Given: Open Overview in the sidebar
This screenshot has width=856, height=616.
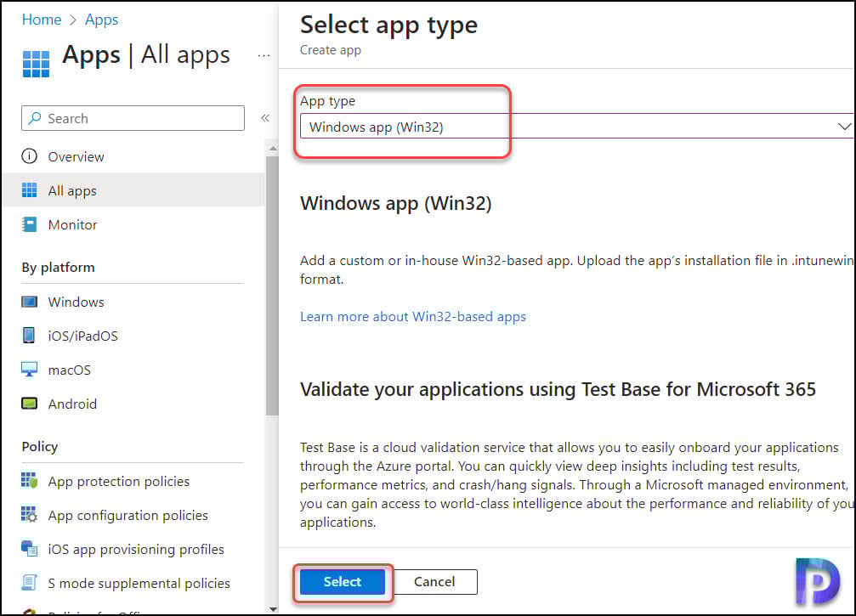Looking at the screenshot, I should point(133,156).
